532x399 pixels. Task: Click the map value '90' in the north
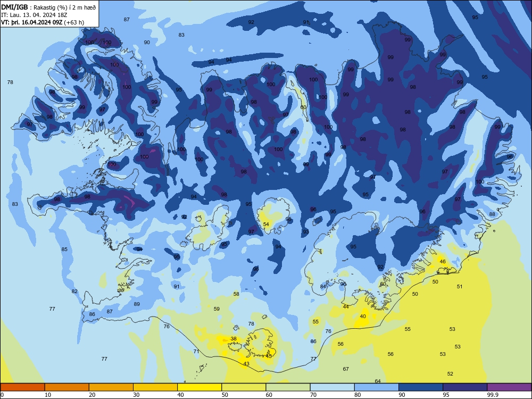coord(147,43)
